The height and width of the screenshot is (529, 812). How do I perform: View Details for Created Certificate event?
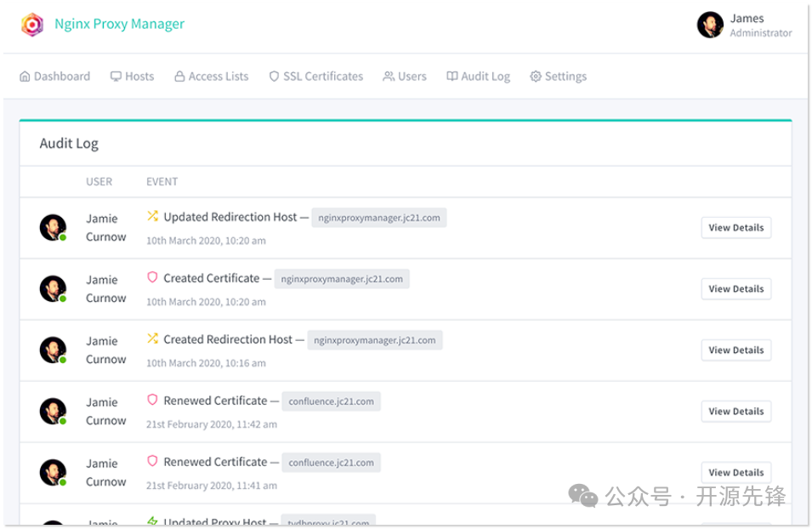point(735,288)
